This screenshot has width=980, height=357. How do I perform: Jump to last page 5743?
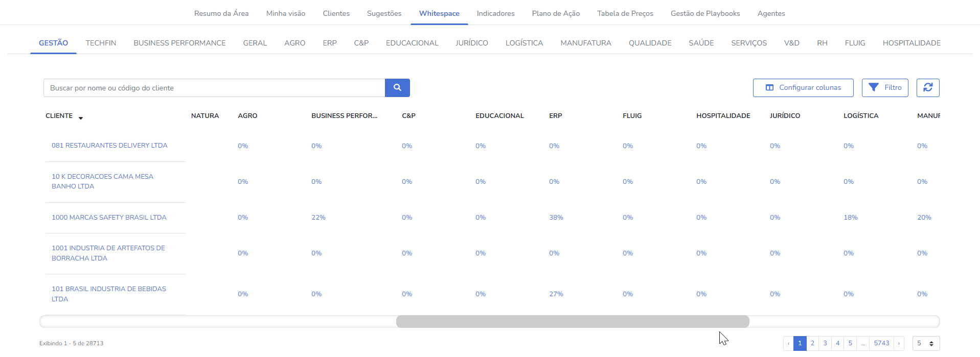(881, 343)
